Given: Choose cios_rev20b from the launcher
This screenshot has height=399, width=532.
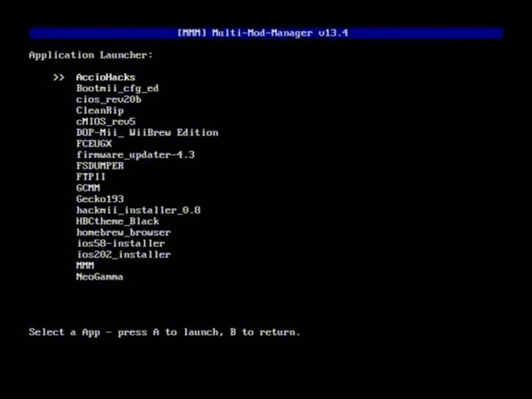Looking at the screenshot, I should 109,99.
